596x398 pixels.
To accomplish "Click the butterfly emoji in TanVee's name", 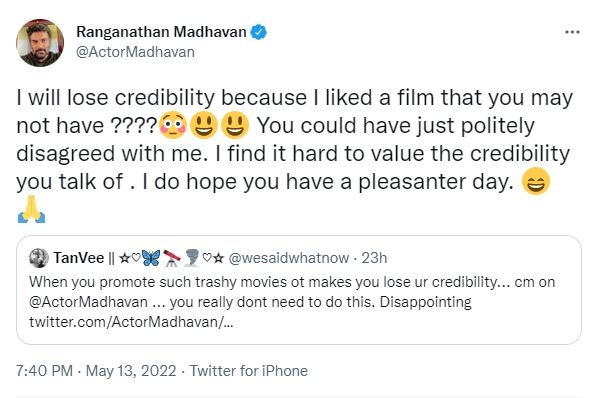I will pyautogui.click(x=151, y=258).
